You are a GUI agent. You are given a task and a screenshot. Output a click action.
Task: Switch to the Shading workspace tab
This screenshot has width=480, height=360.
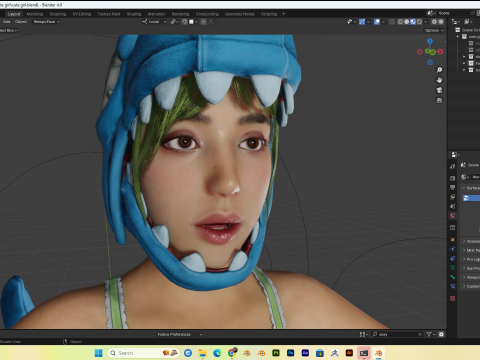(134, 14)
